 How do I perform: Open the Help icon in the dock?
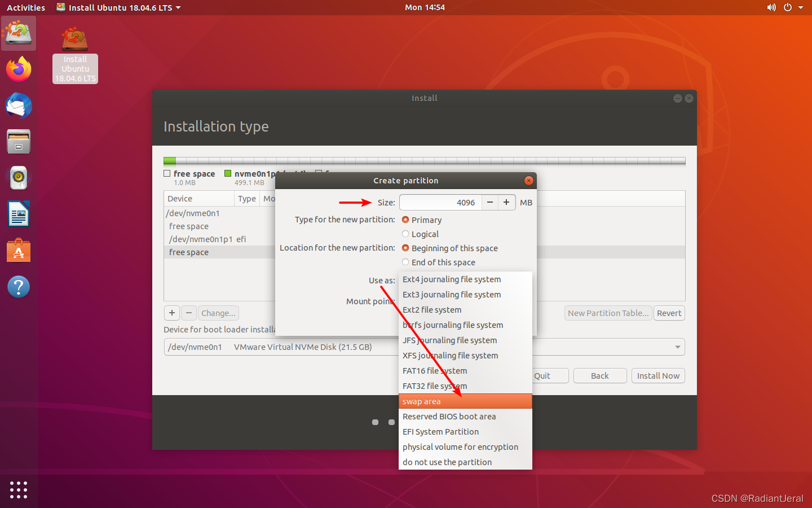[x=19, y=287]
